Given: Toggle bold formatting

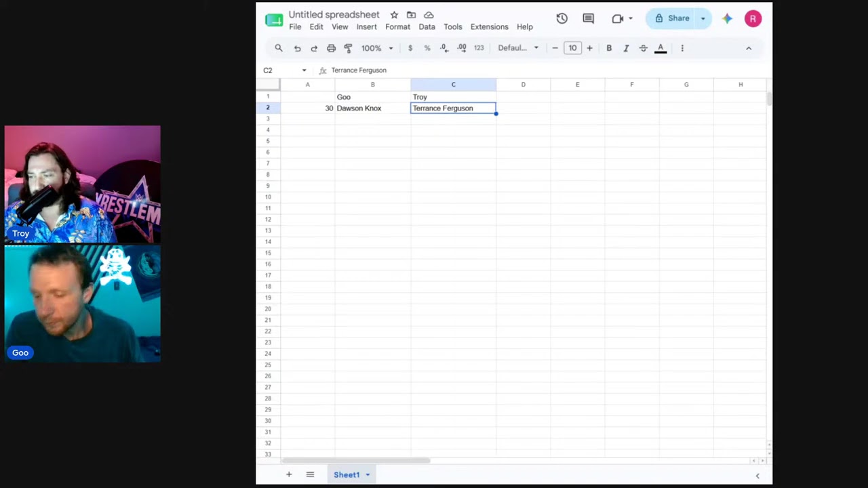Looking at the screenshot, I should pyautogui.click(x=609, y=48).
